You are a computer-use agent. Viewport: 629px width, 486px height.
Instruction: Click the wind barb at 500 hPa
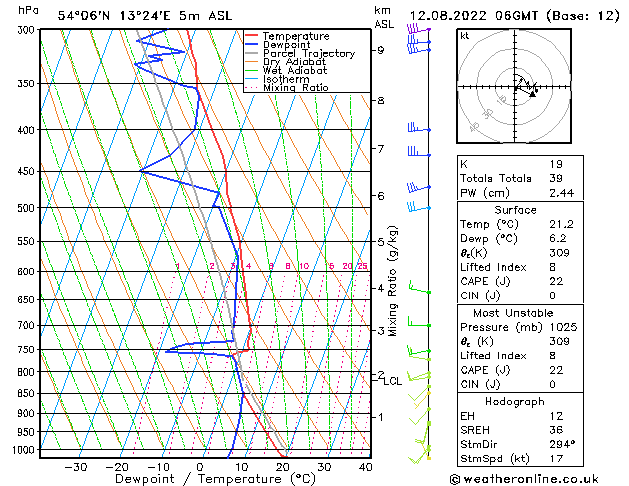click(419, 207)
